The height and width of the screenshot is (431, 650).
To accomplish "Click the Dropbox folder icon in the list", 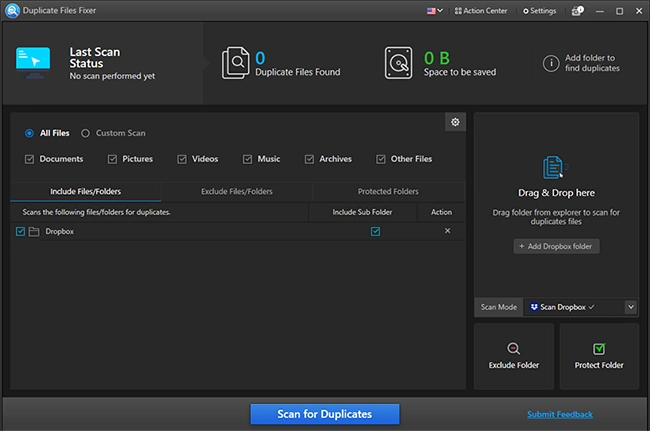I will pos(34,232).
